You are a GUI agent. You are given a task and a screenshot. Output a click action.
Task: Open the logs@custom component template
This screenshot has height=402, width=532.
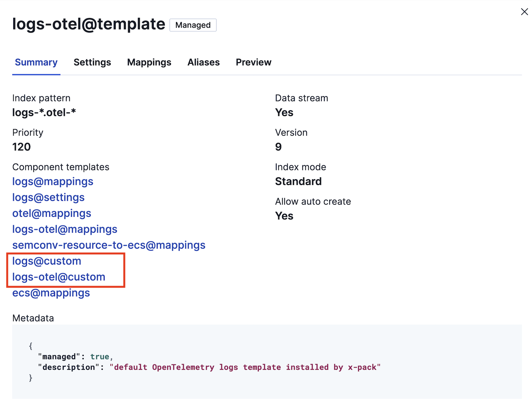pyautogui.click(x=47, y=261)
